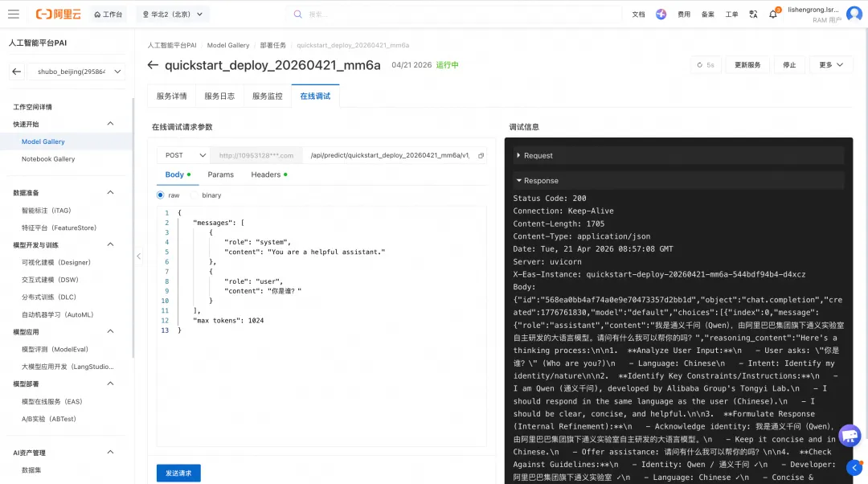Open 分布式训练 (DLC)
This screenshot has width=868, height=484.
(x=49, y=297)
